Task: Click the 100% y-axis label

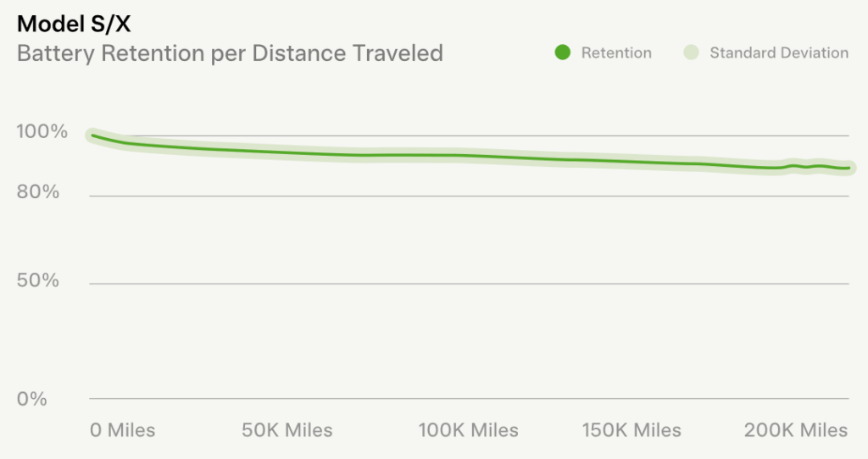Action: (42, 132)
